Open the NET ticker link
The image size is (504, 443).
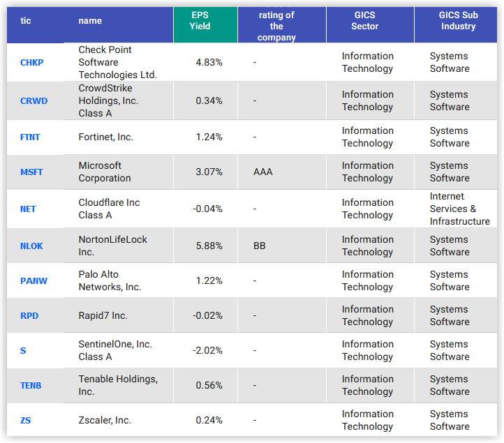(x=28, y=209)
